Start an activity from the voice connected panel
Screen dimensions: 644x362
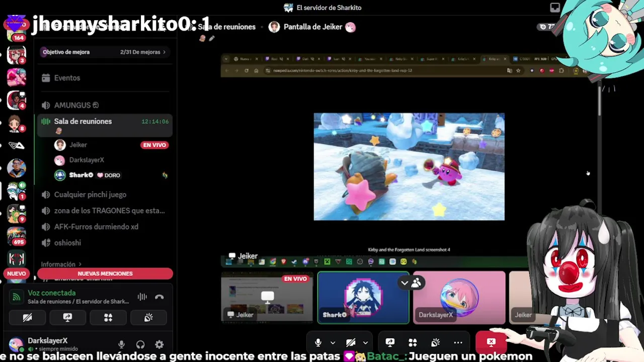(x=108, y=318)
